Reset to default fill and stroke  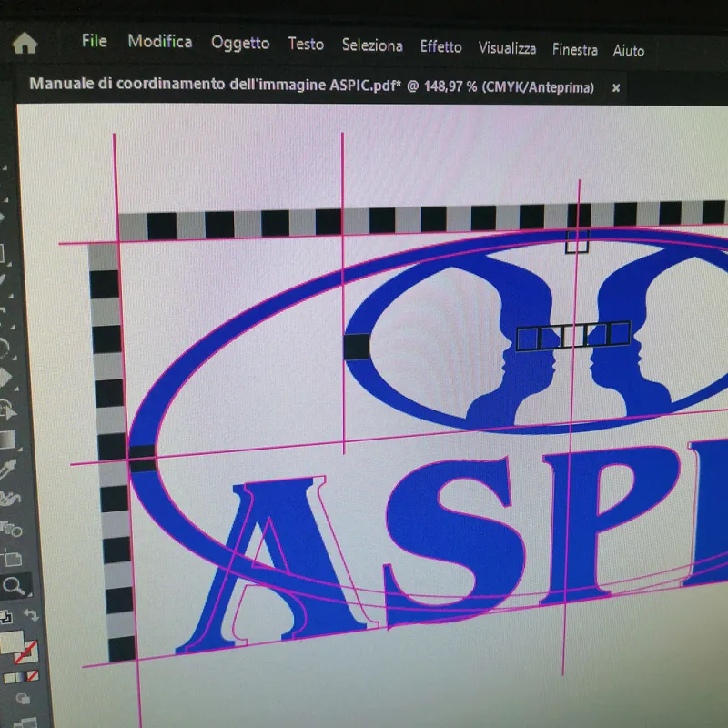[x=6, y=617]
